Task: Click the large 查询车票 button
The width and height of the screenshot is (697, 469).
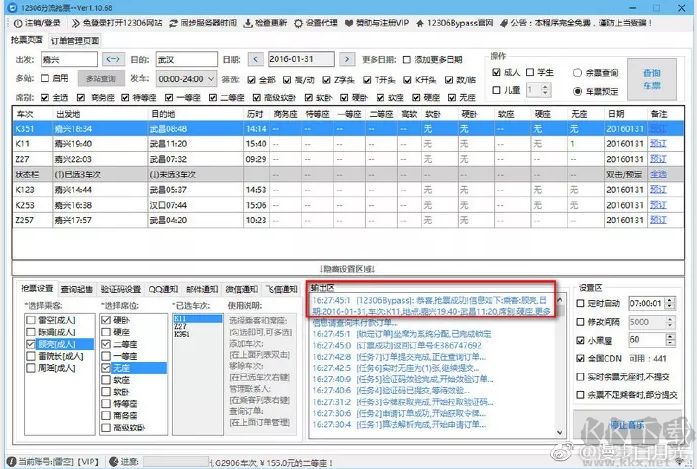Action: pyautogui.click(x=652, y=79)
